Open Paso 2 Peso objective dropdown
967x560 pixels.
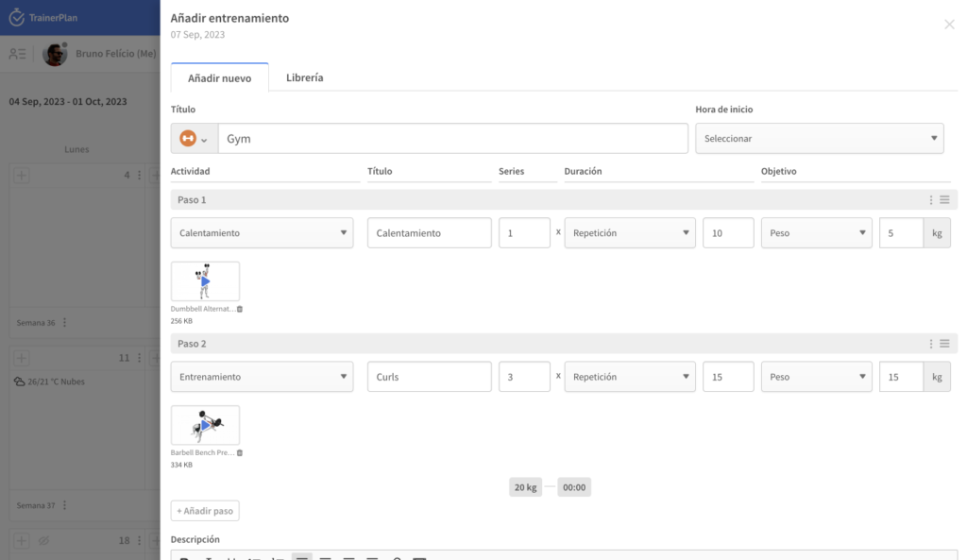click(x=817, y=377)
